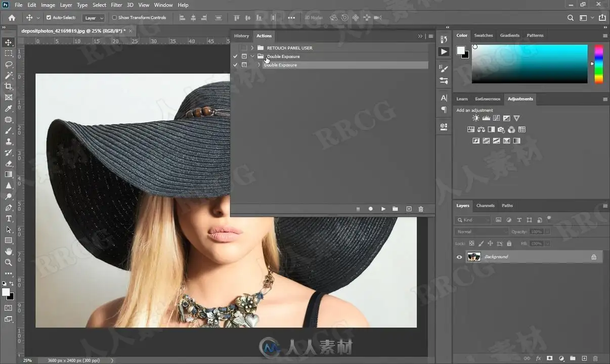This screenshot has width=610, height=364.
Task: Switch to the Channels tab
Action: click(485, 206)
